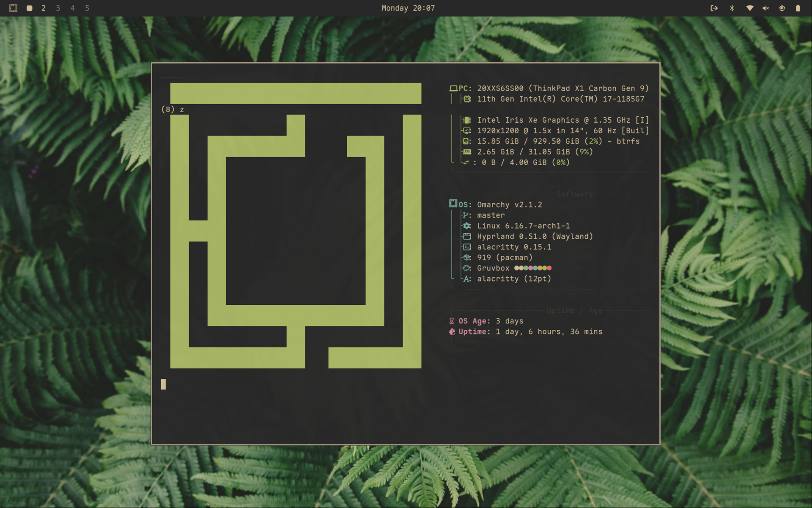Click the battery status icon
Image resolution: width=812 pixels, height=508 pixels.
(x=798, y=8)
